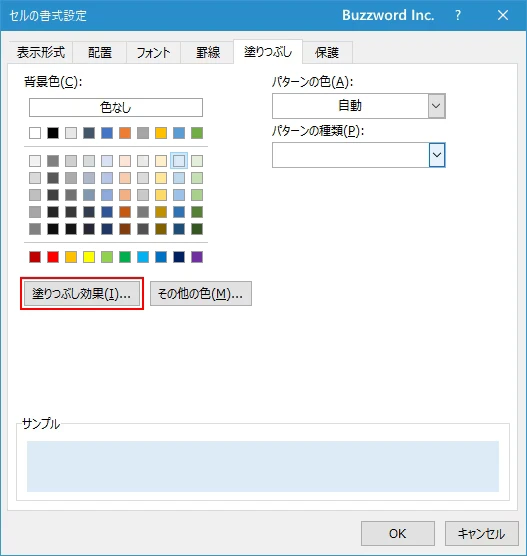
Task: Select the green swatch in the top theme row
Action: [197, 133]
